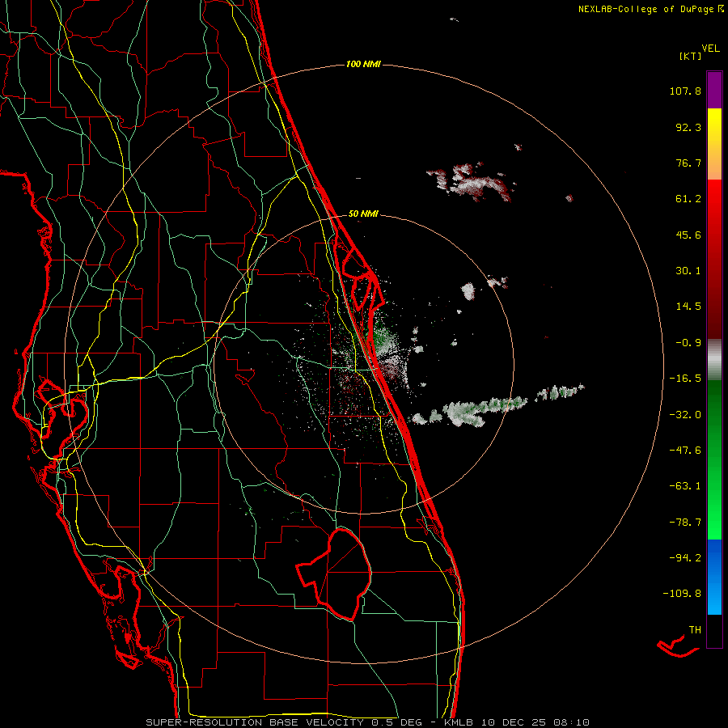This screenshot has width=728, height=728.
Task: Click the VEL legend title
Action: coord(710,49)
